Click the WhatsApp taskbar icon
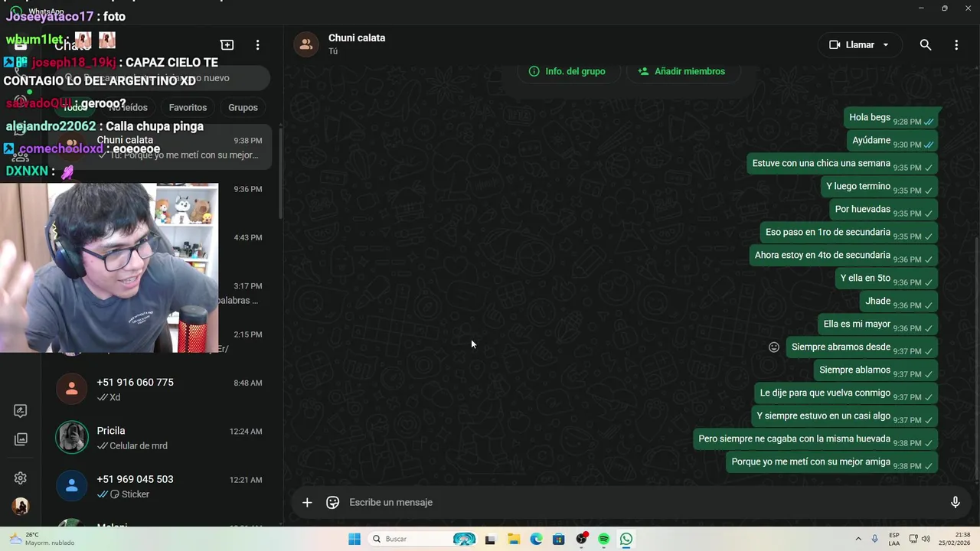The image size is (980, 551). pyautogui.click(x=626, y=539)
